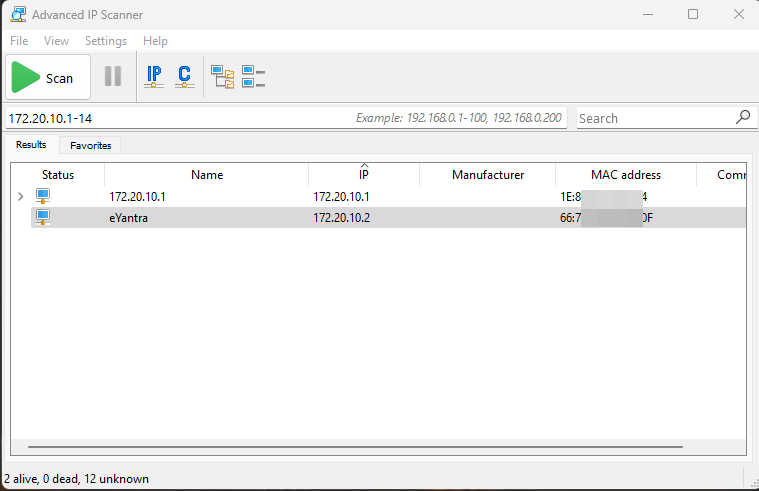Sort by the Name column header
The image size is (759, 491).
point(207,175)
